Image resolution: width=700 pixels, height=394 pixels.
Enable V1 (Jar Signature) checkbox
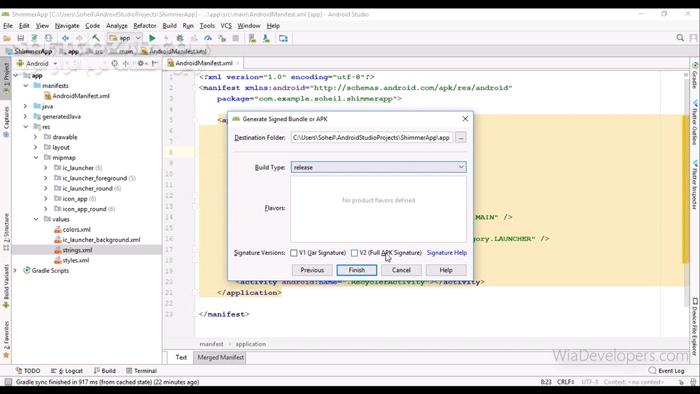click(294, 253)
